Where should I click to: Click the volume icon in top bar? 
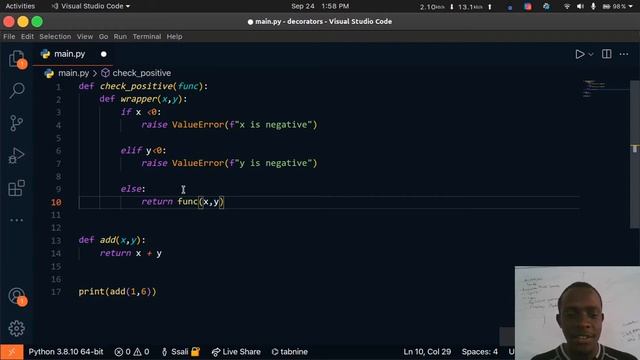[580, 7]
